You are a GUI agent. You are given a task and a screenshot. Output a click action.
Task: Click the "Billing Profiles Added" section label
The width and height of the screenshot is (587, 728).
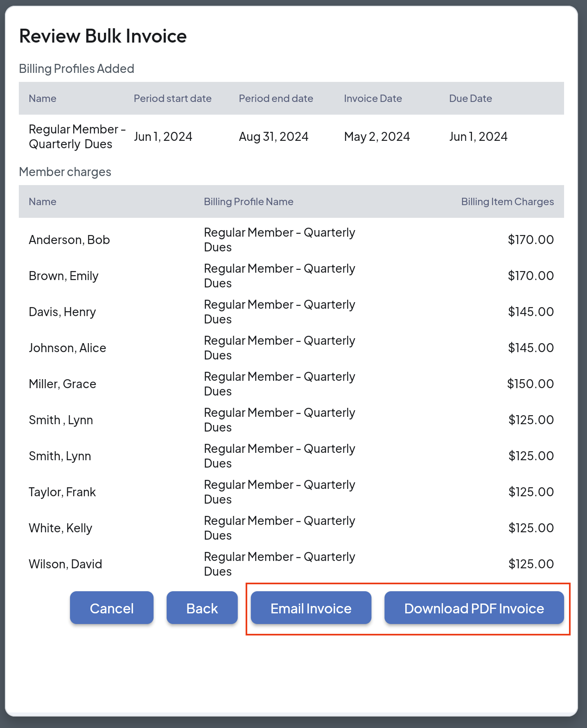77,68
